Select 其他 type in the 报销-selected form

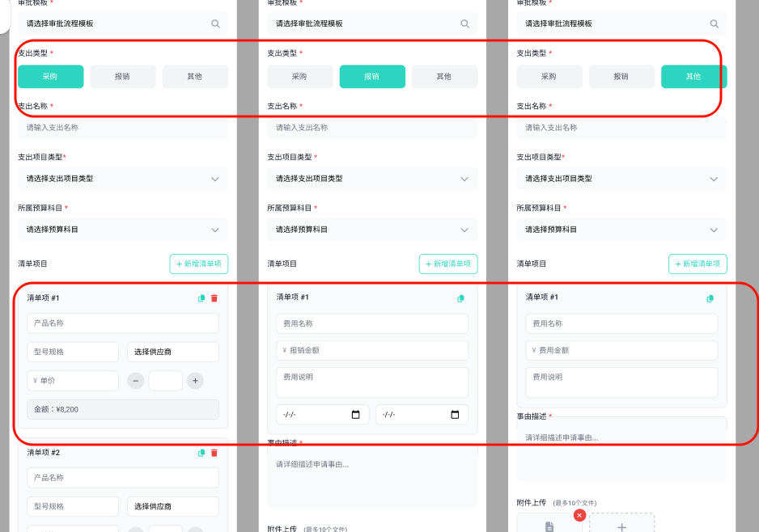tap(444, 77)
